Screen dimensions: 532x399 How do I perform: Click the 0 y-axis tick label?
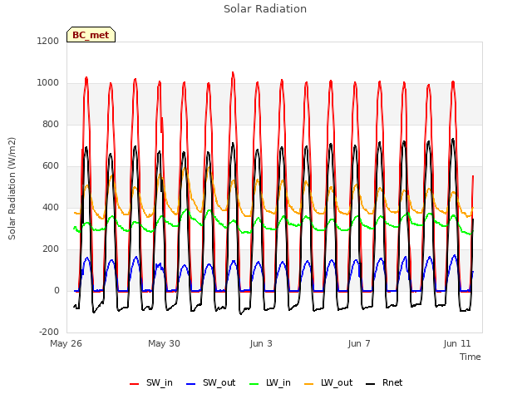(x=57, y=290)
